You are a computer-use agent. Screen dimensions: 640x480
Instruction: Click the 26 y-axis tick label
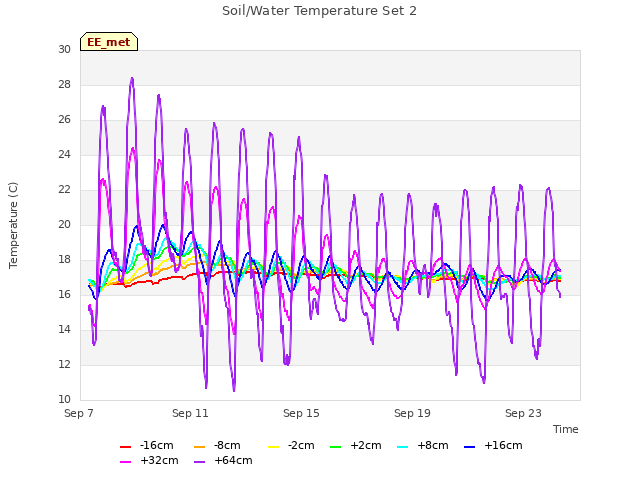click(64, 120)
